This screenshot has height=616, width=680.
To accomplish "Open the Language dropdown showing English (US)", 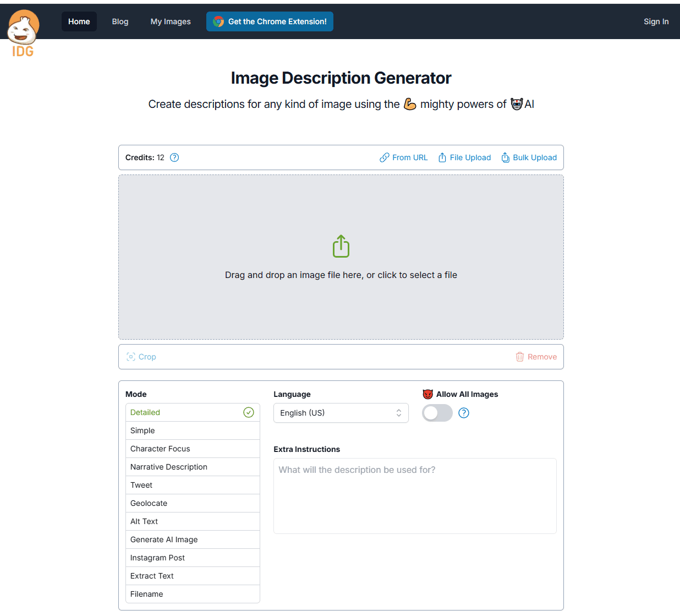I will tap(341, 413).
